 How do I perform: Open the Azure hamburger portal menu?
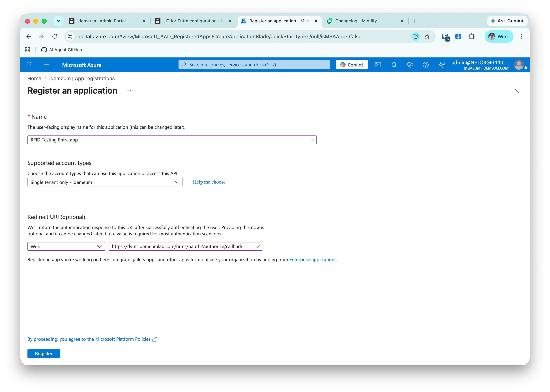click(x=46, y=65)
